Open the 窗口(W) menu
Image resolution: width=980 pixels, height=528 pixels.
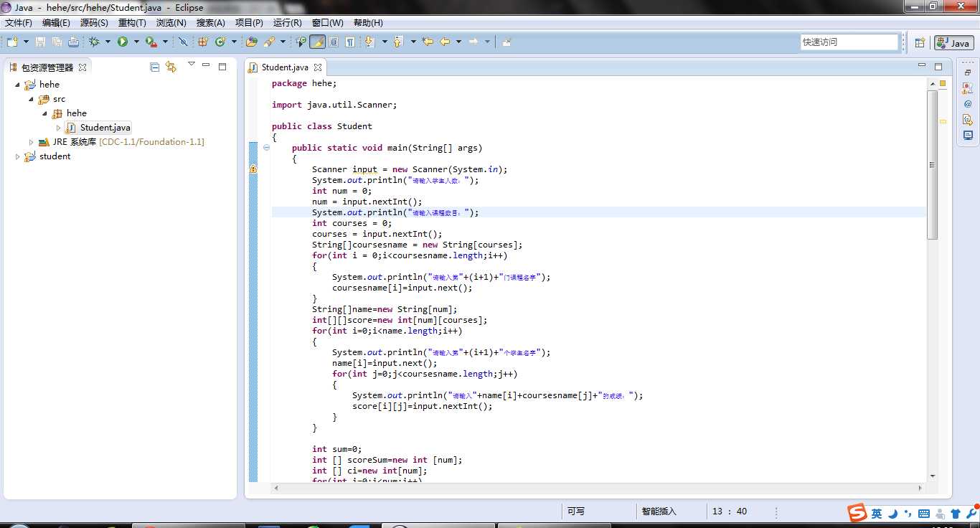point(328,23)
